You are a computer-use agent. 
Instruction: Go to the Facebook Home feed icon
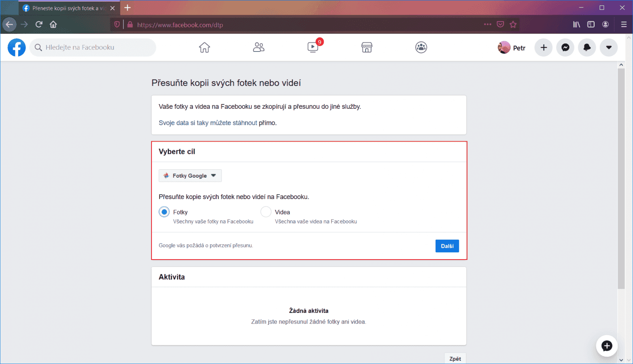pyautogui.click(x=205, y=47)
